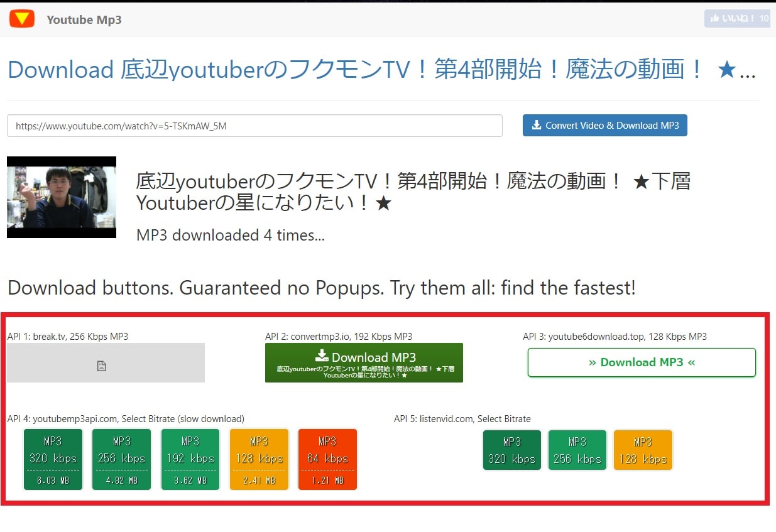Choose listenvid 320 kbps MP3 button
This screenshot has height=532, width=776.
pos(511,450)
